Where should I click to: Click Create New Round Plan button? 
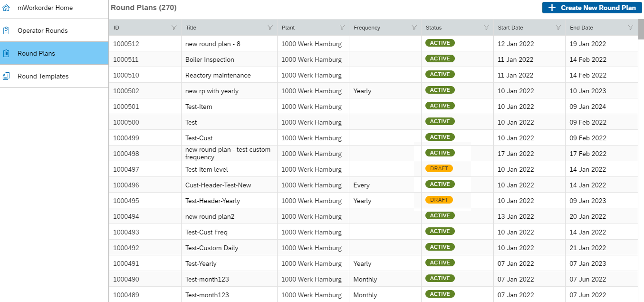pos(592,8)
